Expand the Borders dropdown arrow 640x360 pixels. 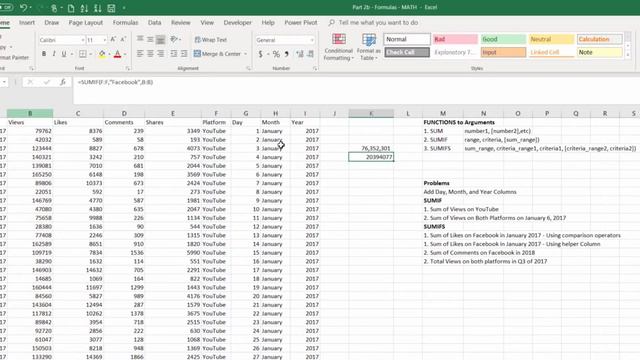click(90, 53)
